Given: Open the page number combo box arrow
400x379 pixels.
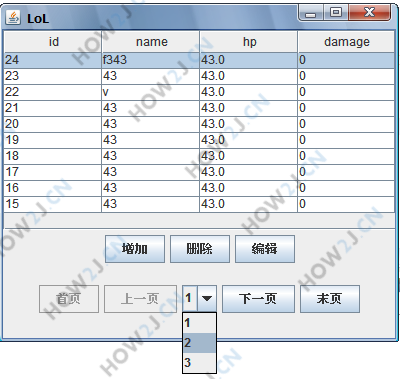Looking at the screenshot, I should click(x=207, y=298).
